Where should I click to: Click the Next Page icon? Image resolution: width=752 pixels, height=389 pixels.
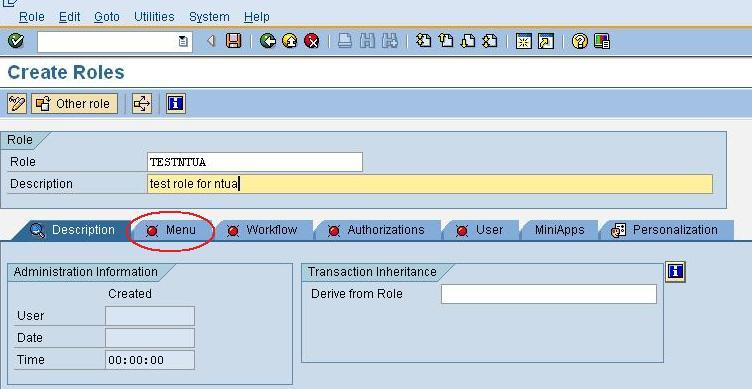coord(468,41)
